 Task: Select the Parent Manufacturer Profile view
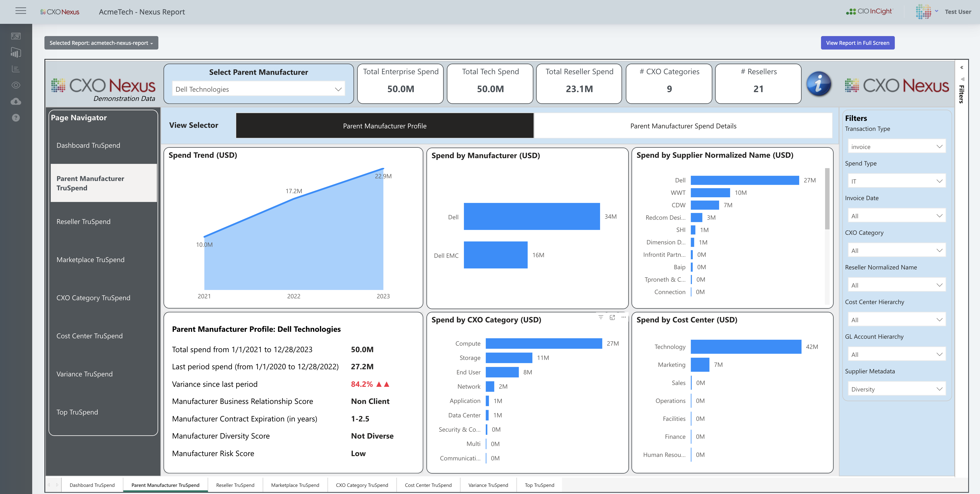(385, 126)
